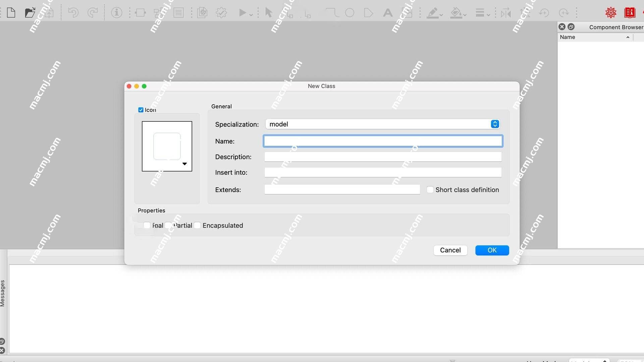Click the Redo toolbar icon
This screenshot has height=362, width=644.
click(x=92, y=13)
